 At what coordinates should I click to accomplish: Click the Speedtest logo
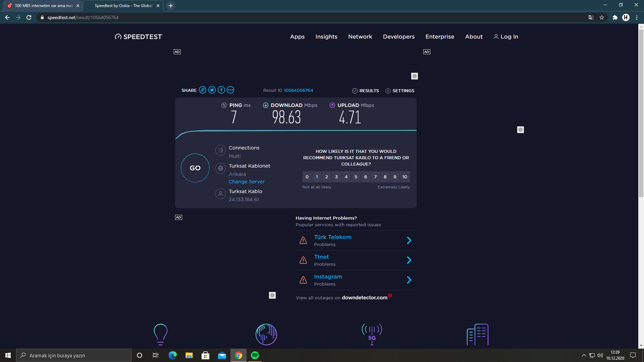point(139,37)
